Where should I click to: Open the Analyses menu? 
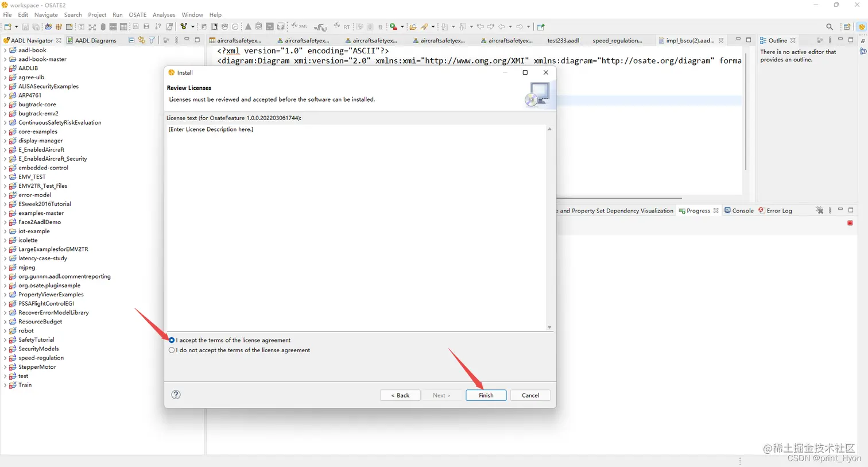164,14
